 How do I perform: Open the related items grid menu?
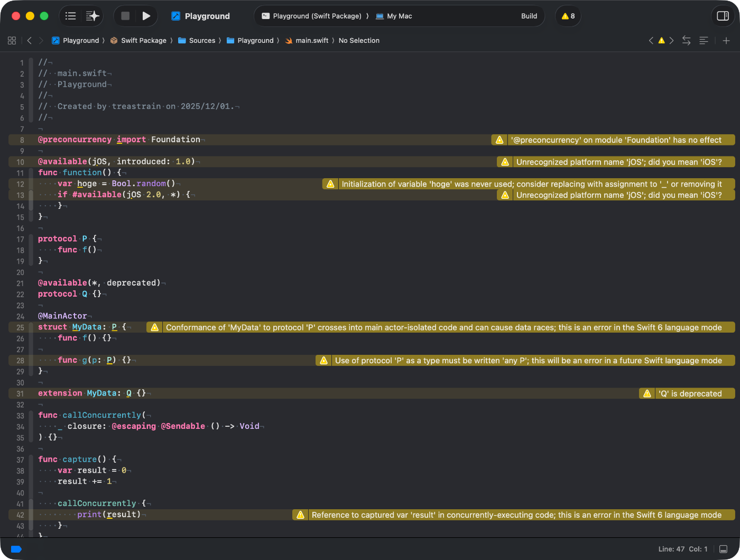[x=12, y=41]
